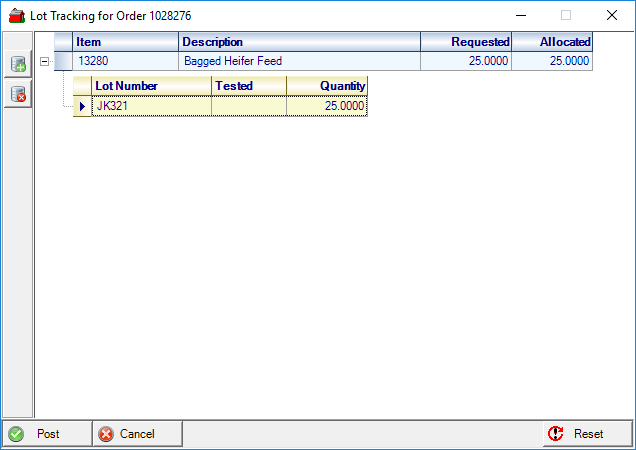Click the Allocated column header
636x450 pixels.
(x=552, y=42)
